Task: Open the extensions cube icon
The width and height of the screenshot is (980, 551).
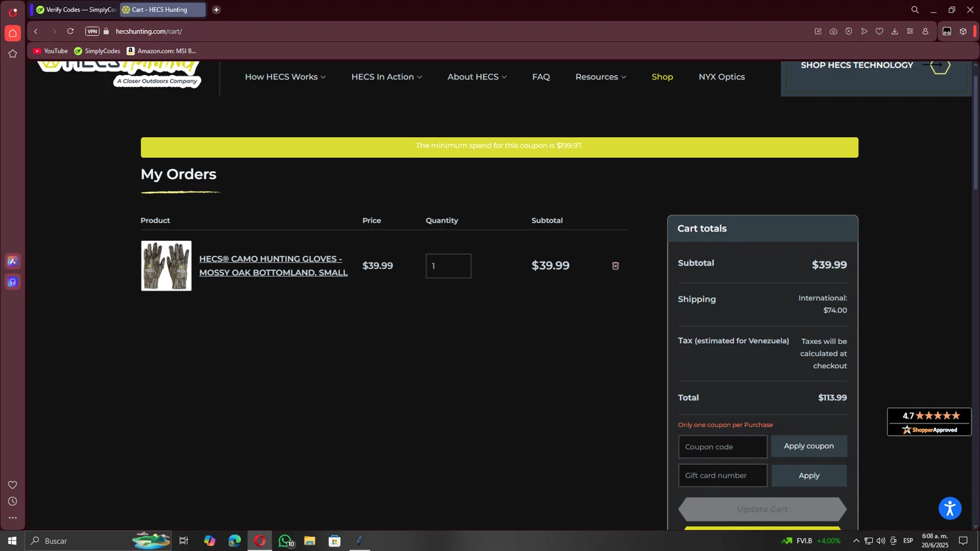Action: 963,31
